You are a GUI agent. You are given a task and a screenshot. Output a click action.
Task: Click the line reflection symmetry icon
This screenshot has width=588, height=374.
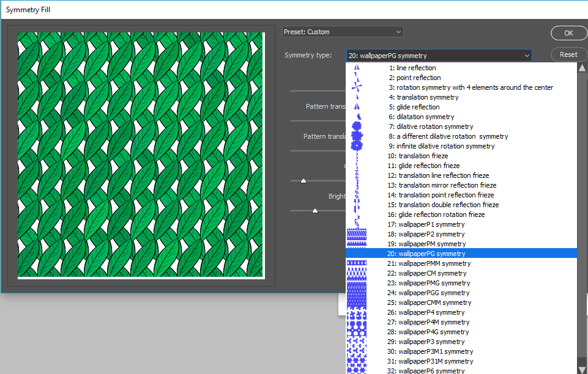pos(356,68)
